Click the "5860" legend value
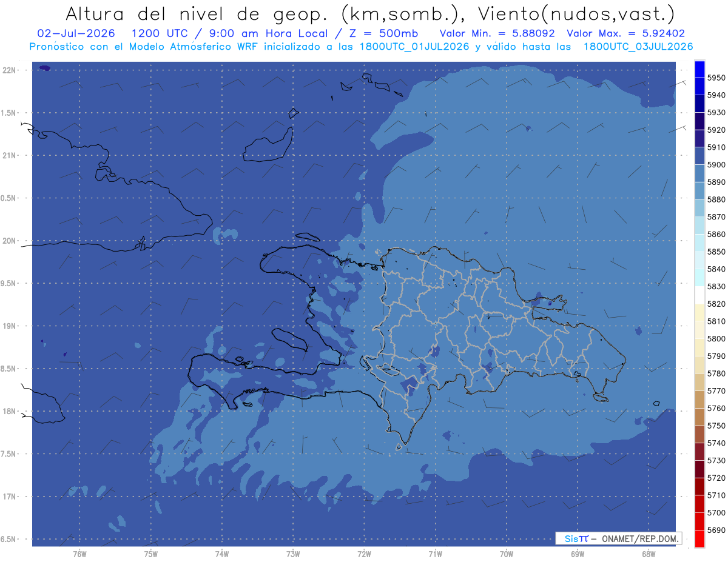This screenshot has height=562, width=728. tap(716, 234)
